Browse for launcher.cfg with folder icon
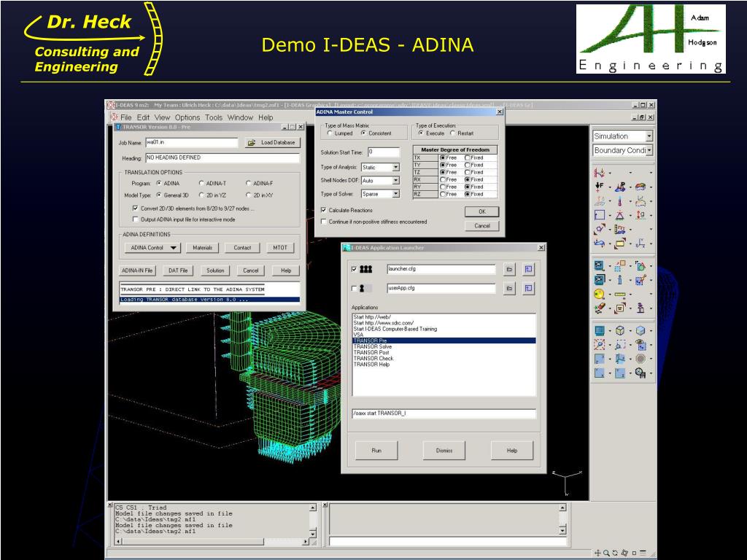Screen dimensions: 747x560 [x=509, y=270]
